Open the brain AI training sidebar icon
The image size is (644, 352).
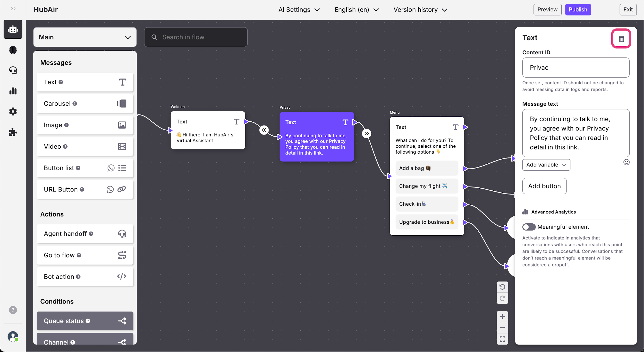click(13, 50)
